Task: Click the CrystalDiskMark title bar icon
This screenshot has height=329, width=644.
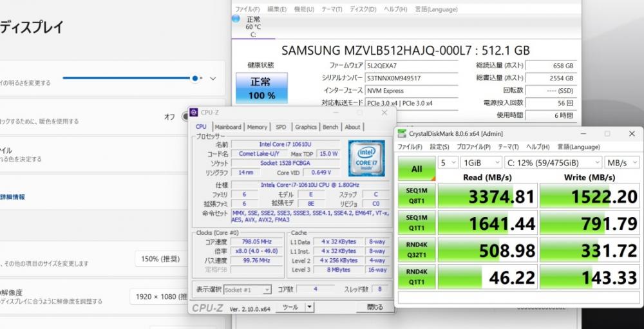Action: [x=401, y=133]
